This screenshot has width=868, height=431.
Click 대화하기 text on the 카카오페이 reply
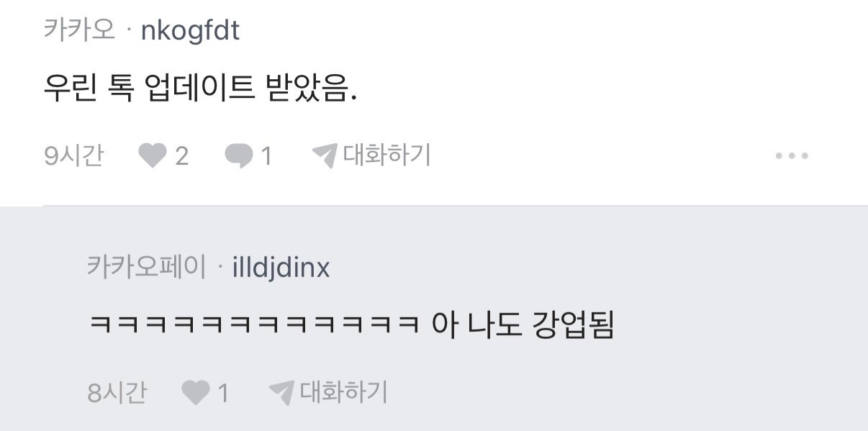coord(343,392)
